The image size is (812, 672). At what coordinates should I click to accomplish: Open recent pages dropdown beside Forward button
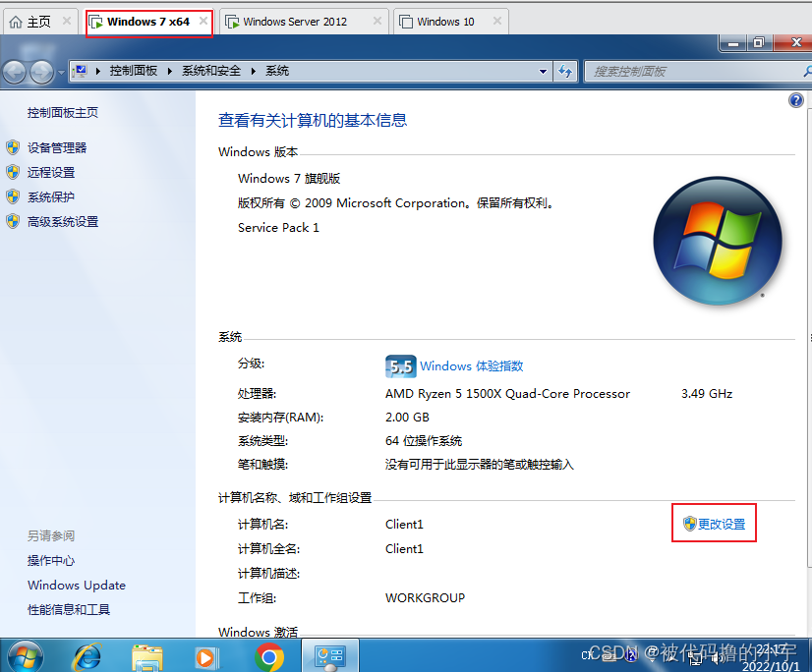(61, 72)
